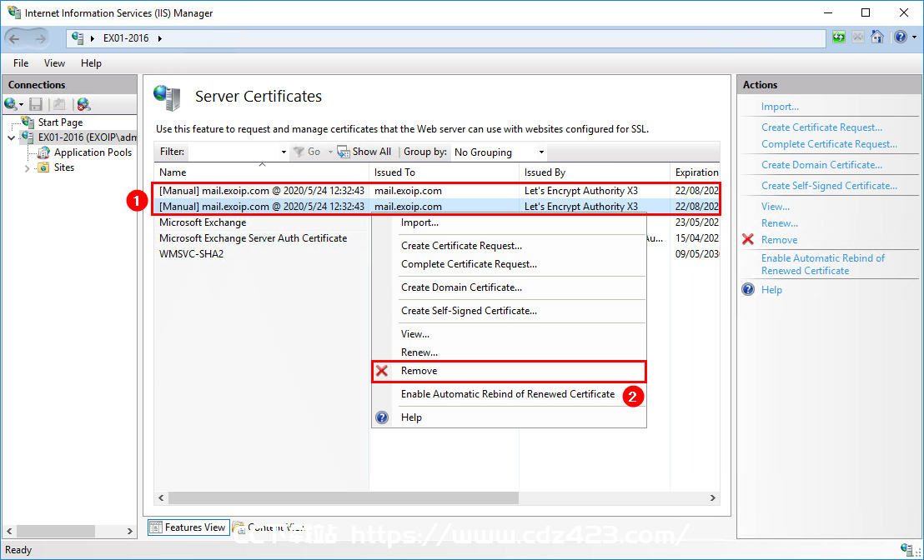Open the Filter combo box dropdown
This screenshot has width=924, height=560.
pos(284,152)
